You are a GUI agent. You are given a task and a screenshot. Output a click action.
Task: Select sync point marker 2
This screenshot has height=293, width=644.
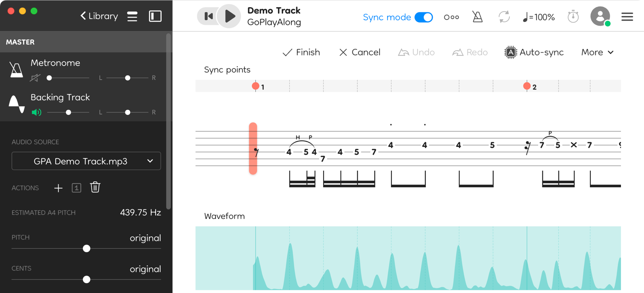coord(527,86)
